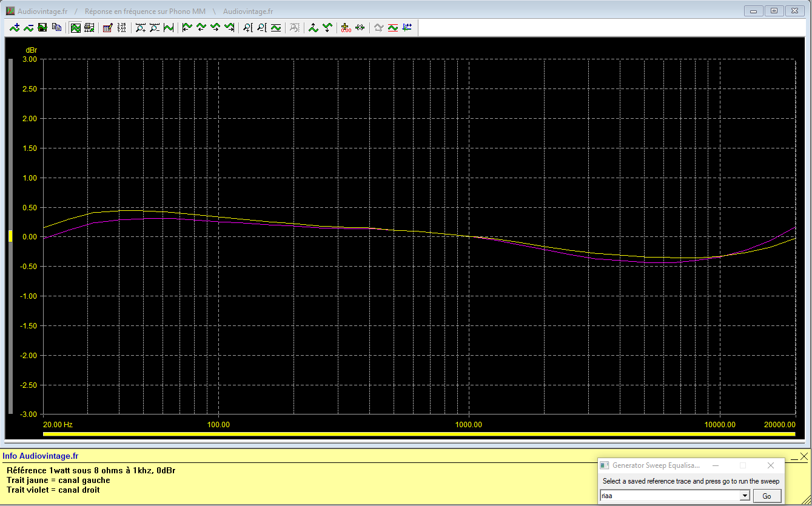This screenshot has width=812, height=506.
Task: Click first green wave arrow icon pointing down-left
Action: 187,27
